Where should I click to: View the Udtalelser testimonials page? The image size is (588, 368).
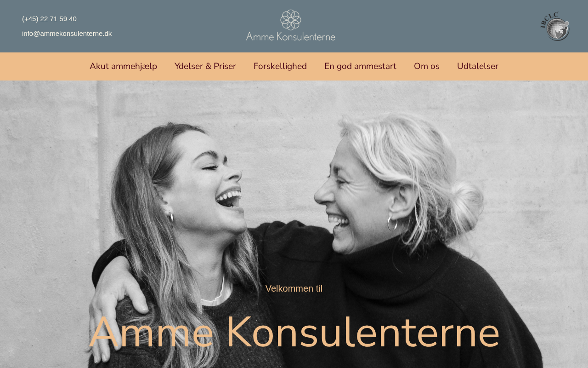click(478, 66)
